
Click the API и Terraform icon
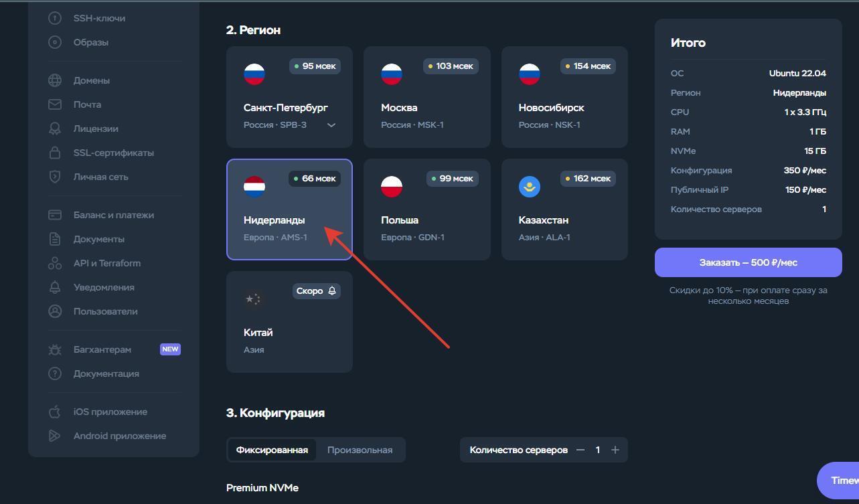pos(54,263)
